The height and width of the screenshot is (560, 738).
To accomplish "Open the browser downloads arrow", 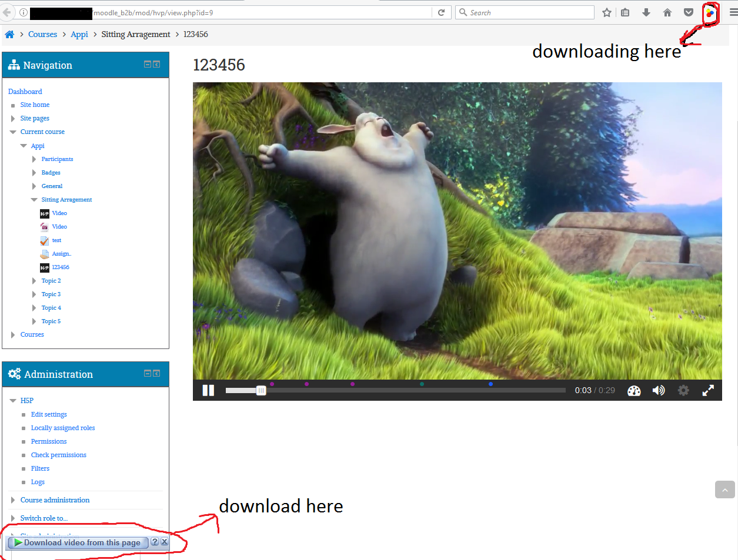I will click(646, 12).
